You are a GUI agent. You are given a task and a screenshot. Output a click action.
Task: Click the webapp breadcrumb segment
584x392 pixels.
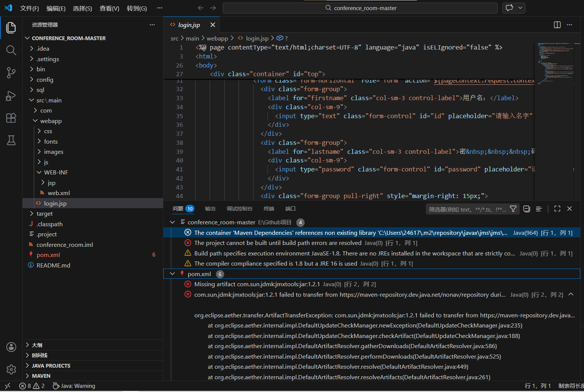[x=217, y=38]
